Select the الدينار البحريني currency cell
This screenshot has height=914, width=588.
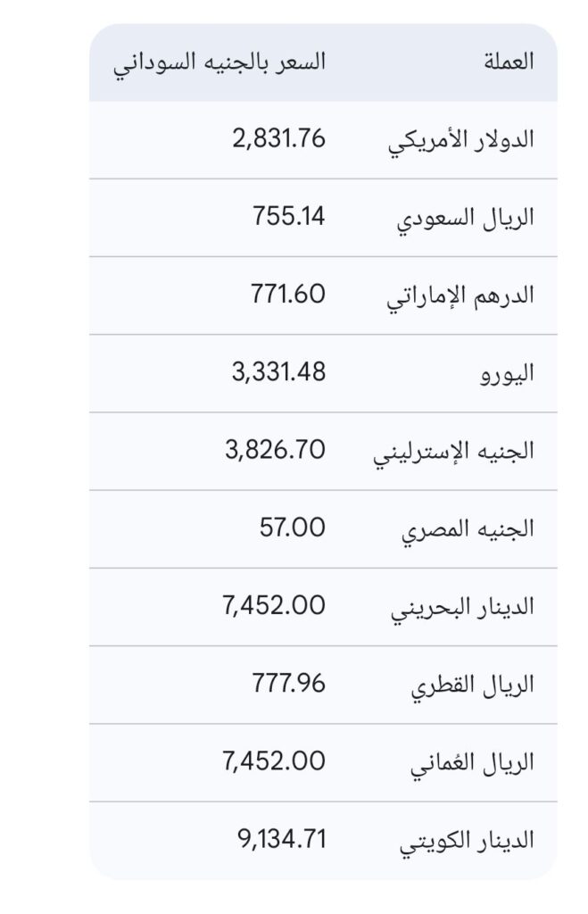pyautogui.click(x=463, y=607)
